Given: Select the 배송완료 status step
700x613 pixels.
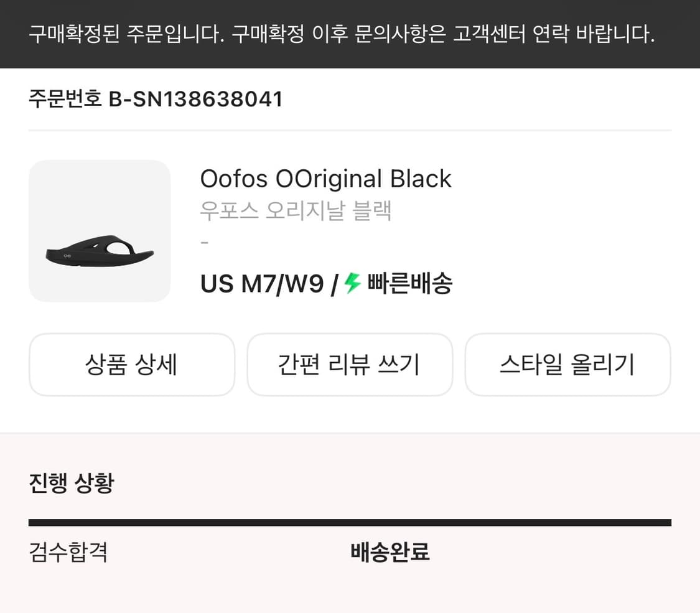Looking at the screenshot, I should (390, 552).
